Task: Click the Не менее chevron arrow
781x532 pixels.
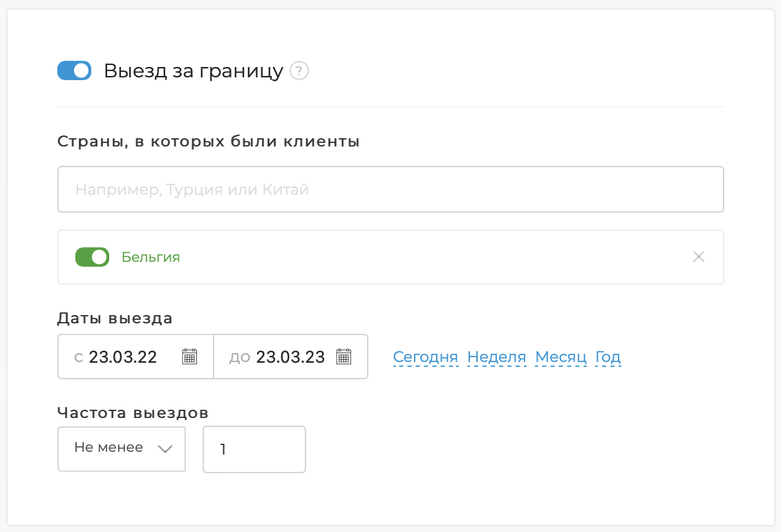Action: pos(165,448)
